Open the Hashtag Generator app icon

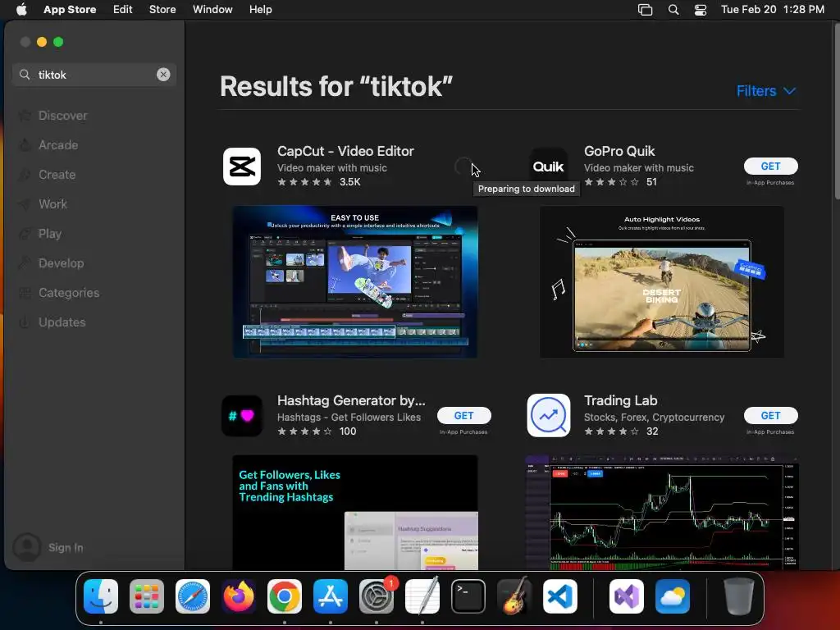(242, 416)
